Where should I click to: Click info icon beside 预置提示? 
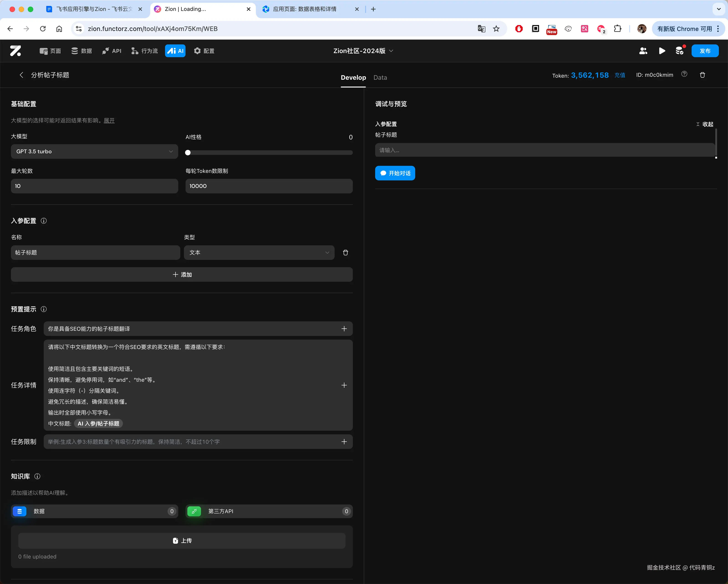click(x=43, y=309)
